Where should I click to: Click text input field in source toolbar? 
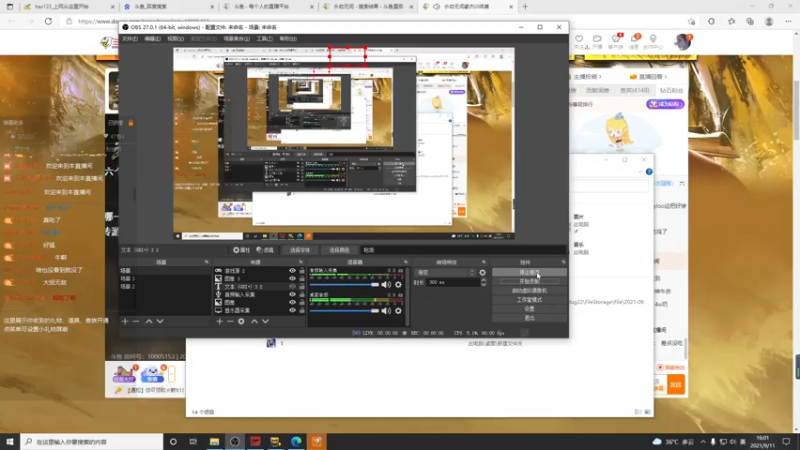pyautogui.click(x=463, y=250)
